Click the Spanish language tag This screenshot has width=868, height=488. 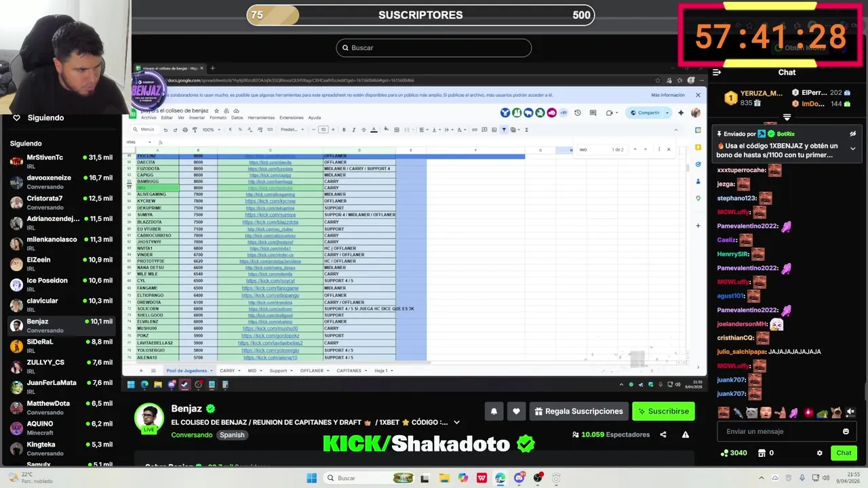click(231, 435)
